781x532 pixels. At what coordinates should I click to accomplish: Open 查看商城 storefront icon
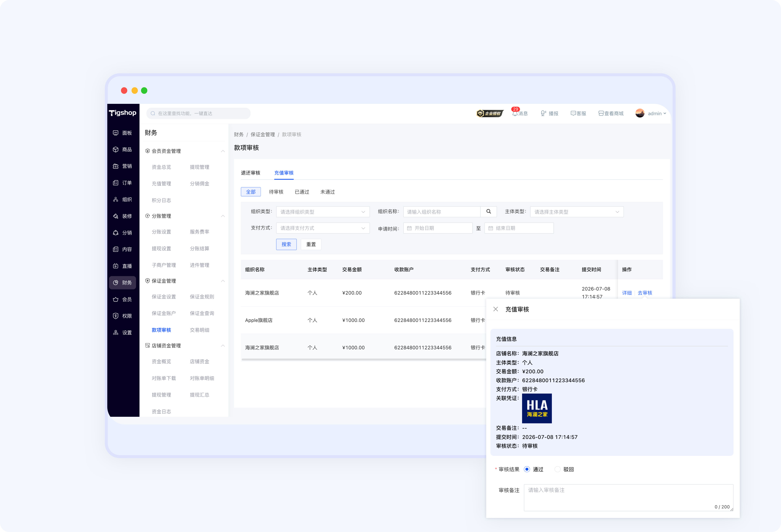601,114
